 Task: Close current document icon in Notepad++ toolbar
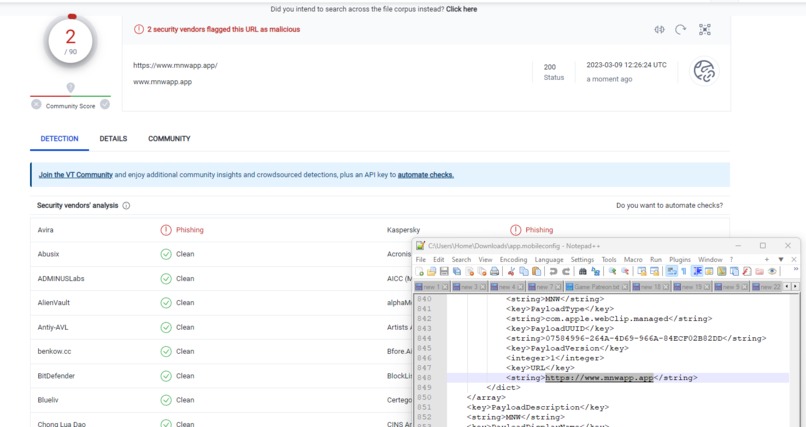coord(470,271)
